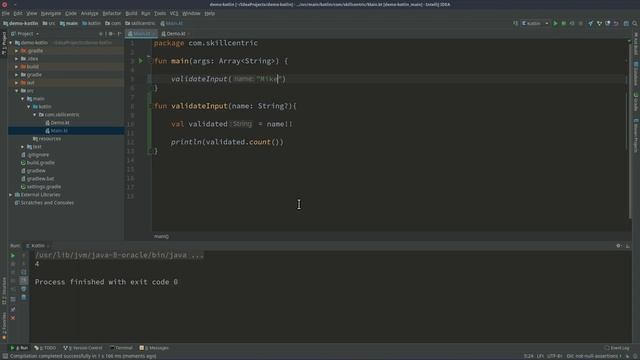Toggle scroll to end in Run console

coord(24,280)
